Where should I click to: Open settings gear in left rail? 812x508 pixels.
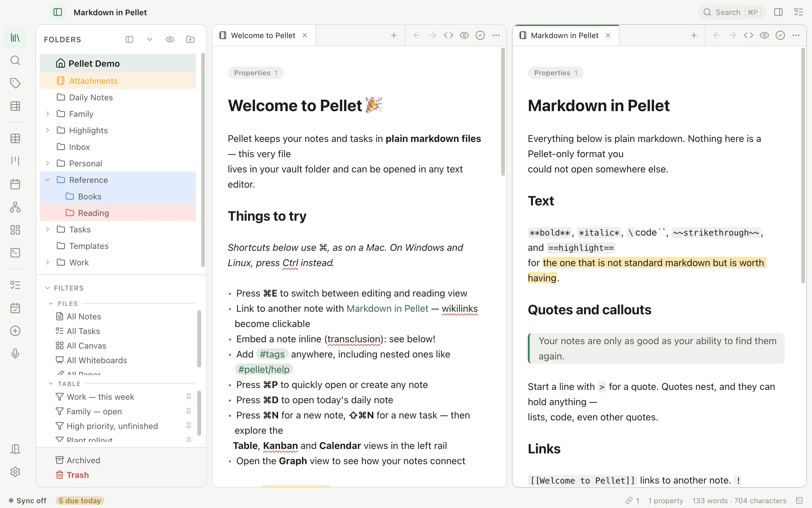pyautogui.click(x=15, y=472)
